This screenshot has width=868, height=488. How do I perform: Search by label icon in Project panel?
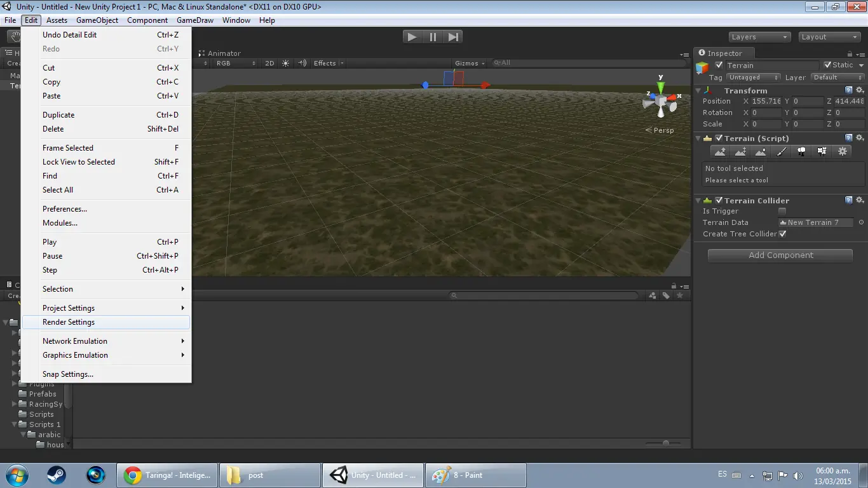pyautogui.click(x=666, y=295)
